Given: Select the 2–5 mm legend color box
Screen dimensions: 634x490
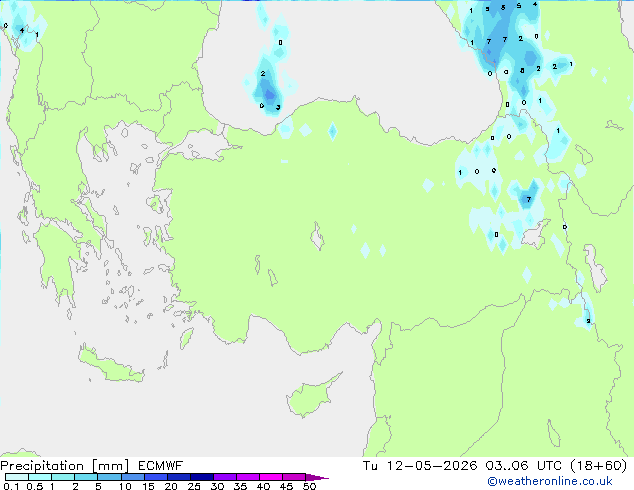Looking at the screenshot, I should [x=86, y=477].
